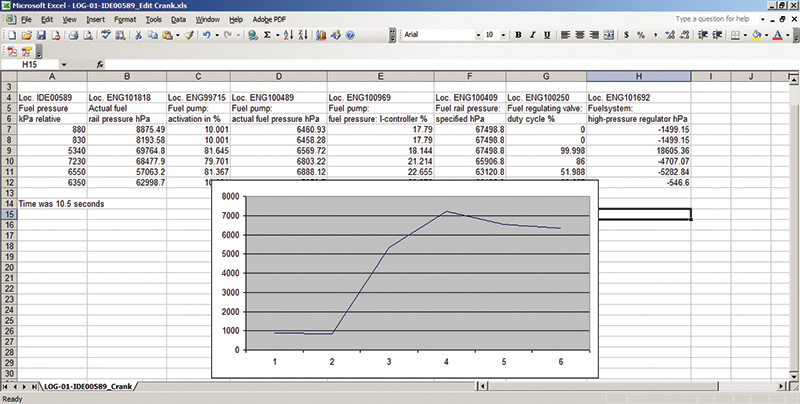Click the Copy icon

(153, 35)
